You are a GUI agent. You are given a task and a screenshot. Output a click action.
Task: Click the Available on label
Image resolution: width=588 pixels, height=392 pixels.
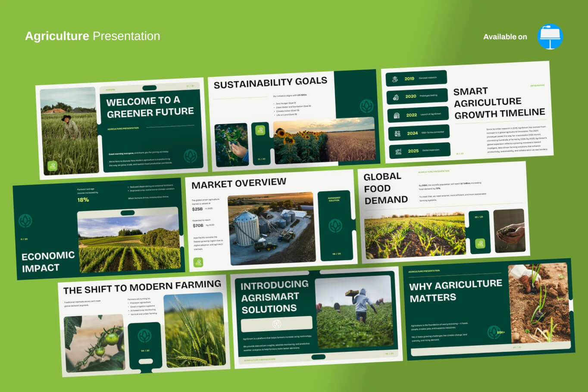click(505, 37)
